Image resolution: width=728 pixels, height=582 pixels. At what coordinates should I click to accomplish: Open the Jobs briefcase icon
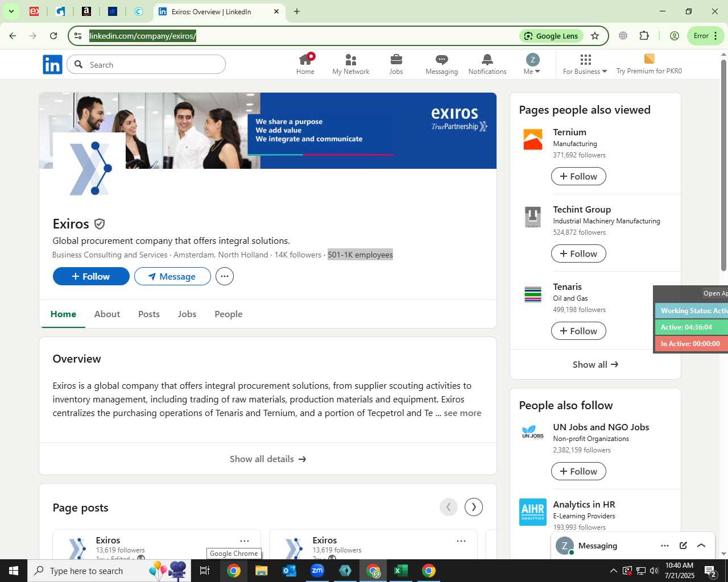396,64
